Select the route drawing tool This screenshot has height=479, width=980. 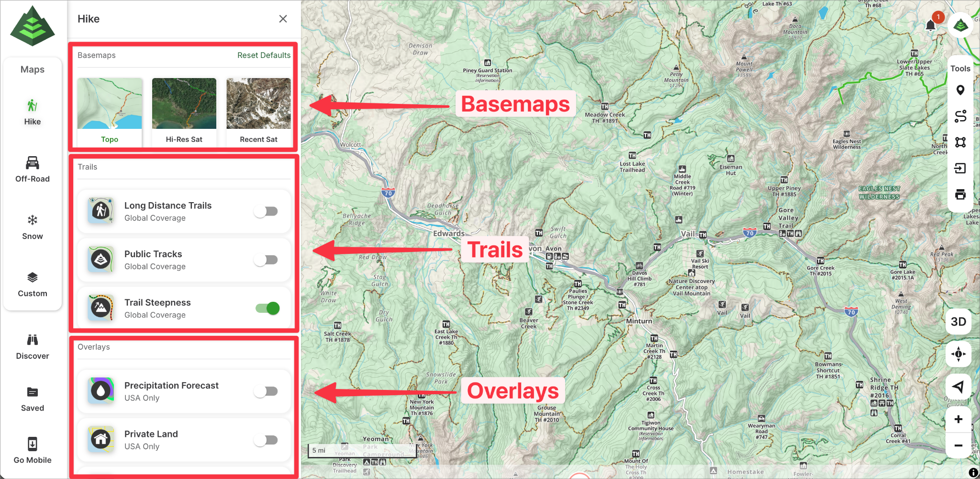pos(960,116)
